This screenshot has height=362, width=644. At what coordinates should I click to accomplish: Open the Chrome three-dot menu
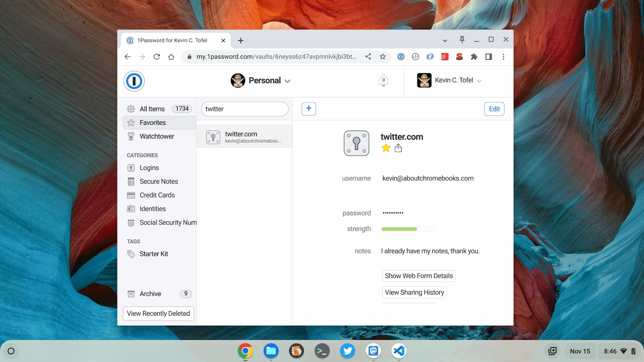[x=503, y=57]
